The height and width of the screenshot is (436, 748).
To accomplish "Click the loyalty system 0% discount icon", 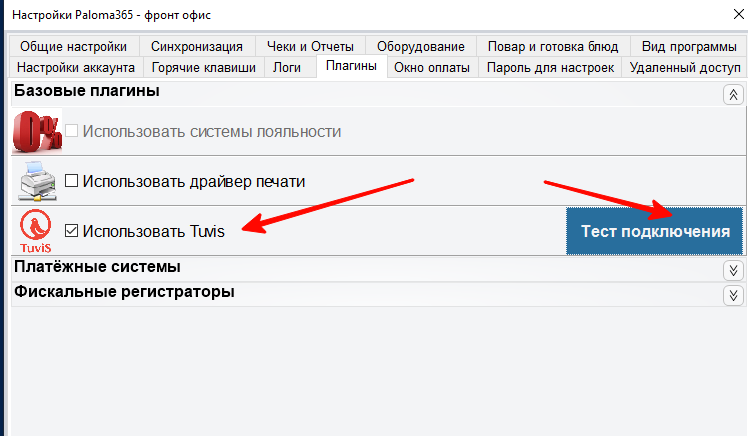I will [x=37, y=131].
